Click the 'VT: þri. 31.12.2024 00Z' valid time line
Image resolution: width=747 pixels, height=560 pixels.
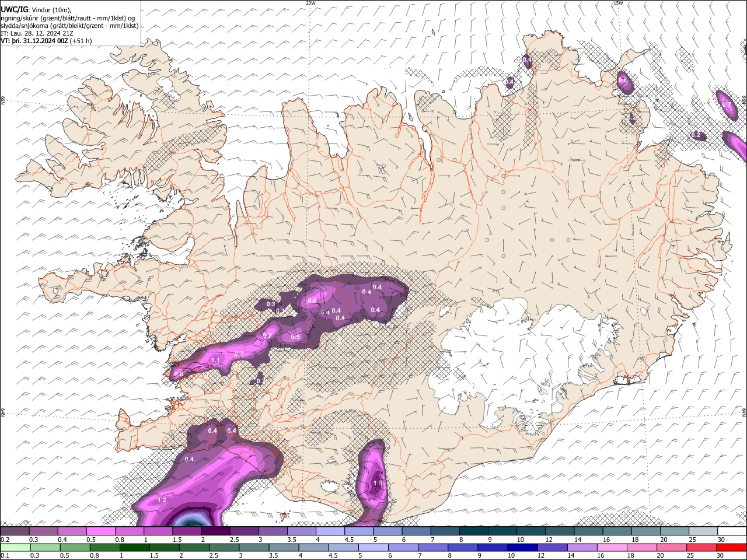(x=34, y=41)
